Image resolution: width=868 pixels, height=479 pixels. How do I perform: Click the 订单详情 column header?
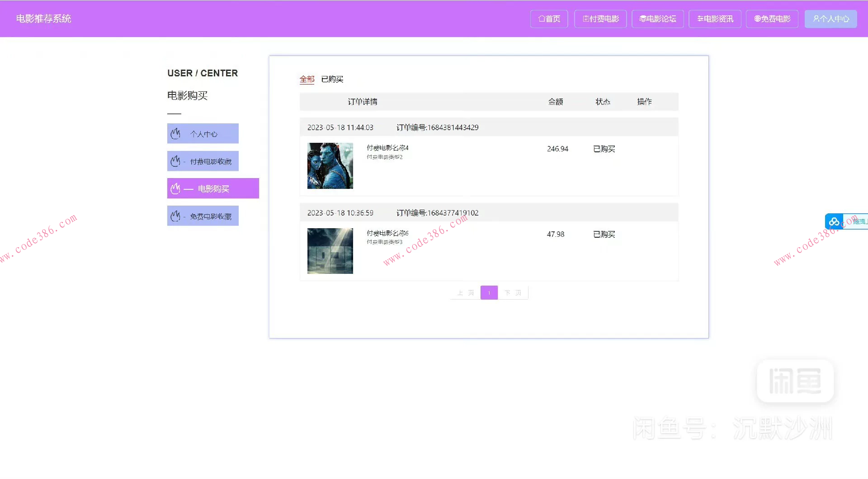click(363, 102)
